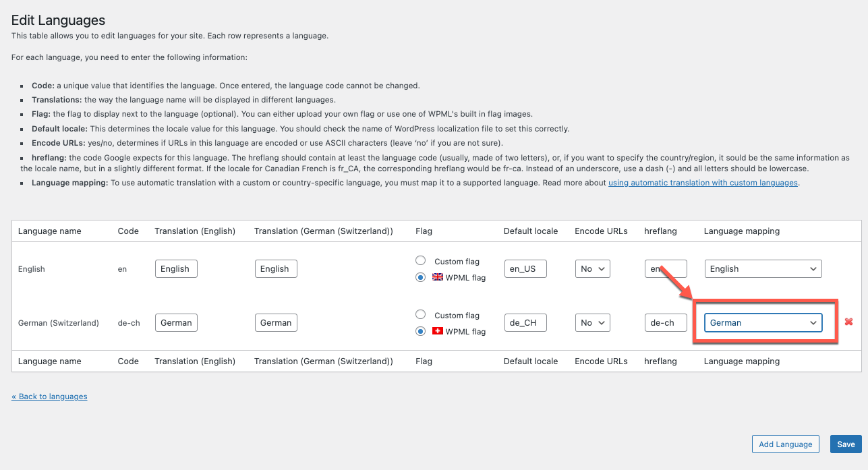The image size is (868, 470).
Task: Click the Swiss flag icon in German row
Action: pyautogui.click(x=438, y=331)
